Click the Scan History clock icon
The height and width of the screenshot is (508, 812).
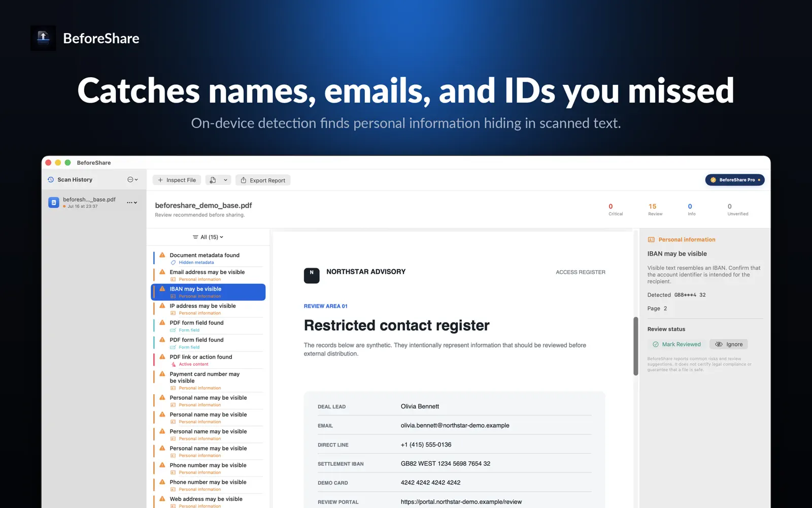[51, 180]
